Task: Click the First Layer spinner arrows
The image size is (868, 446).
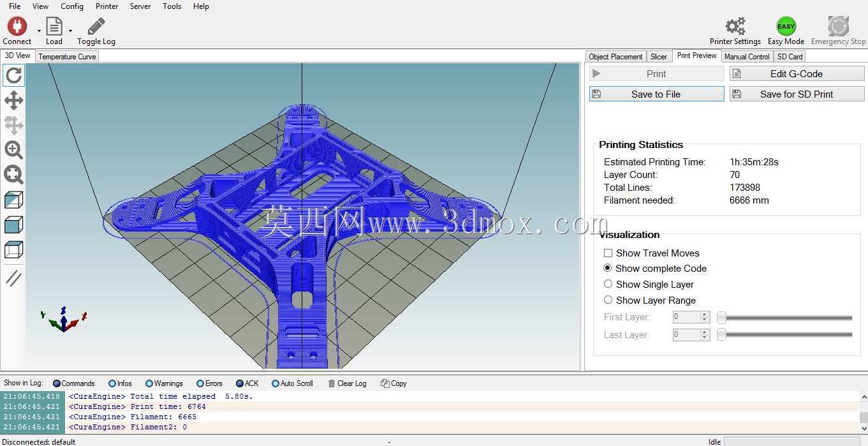Action: click(705, 317)
